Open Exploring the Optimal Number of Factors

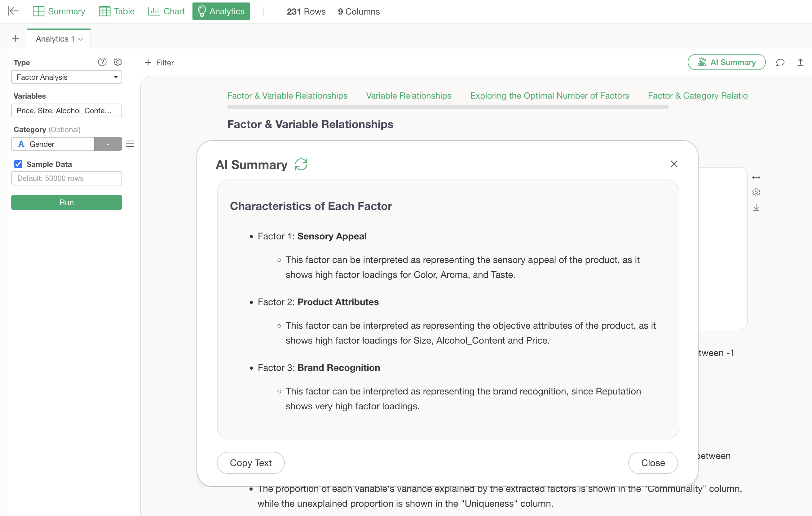550,96
